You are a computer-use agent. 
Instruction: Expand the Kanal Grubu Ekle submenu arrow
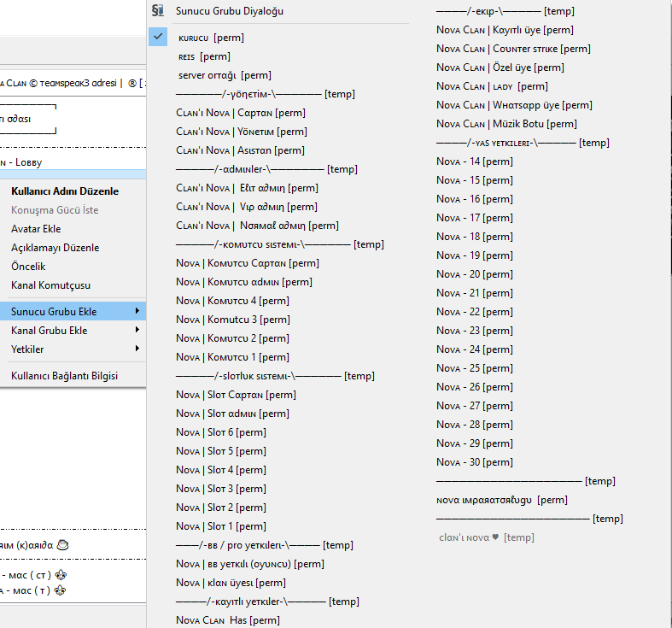tap(137, 330)
